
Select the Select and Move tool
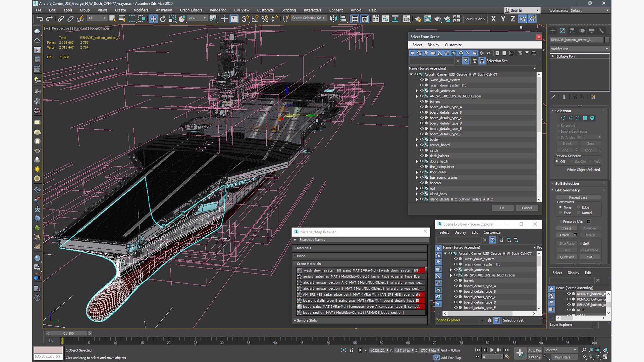pos(153,19)
